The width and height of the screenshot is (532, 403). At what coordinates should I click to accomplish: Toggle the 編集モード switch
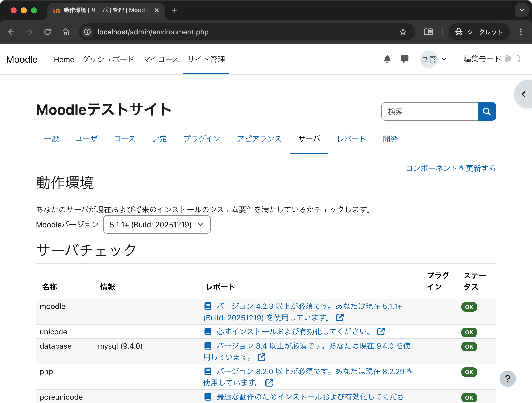[x=512, y=59]
